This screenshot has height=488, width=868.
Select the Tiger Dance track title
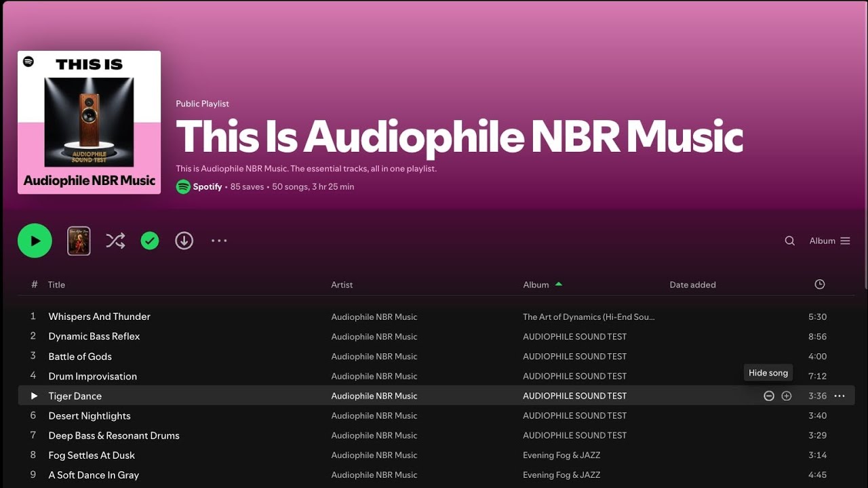point(75,396)
